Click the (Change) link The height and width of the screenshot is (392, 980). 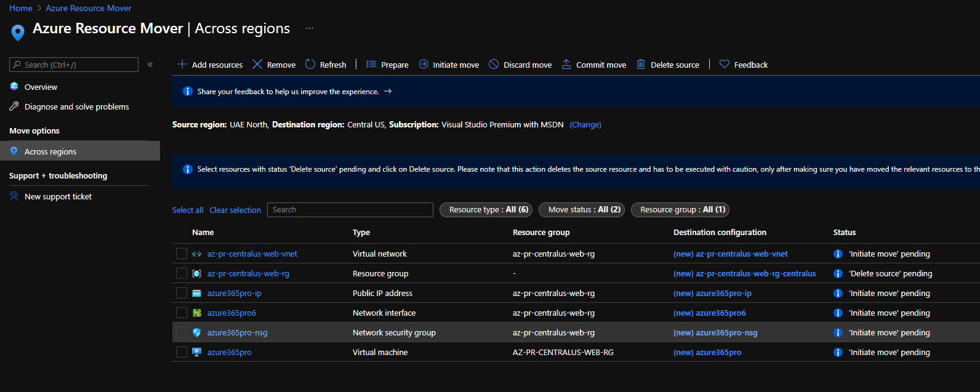point(585,124)
